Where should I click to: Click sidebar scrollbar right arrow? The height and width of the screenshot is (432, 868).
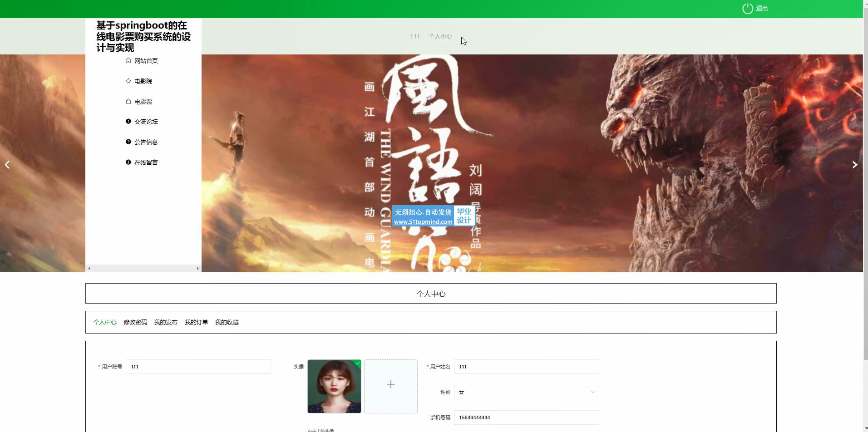[197, 268]
